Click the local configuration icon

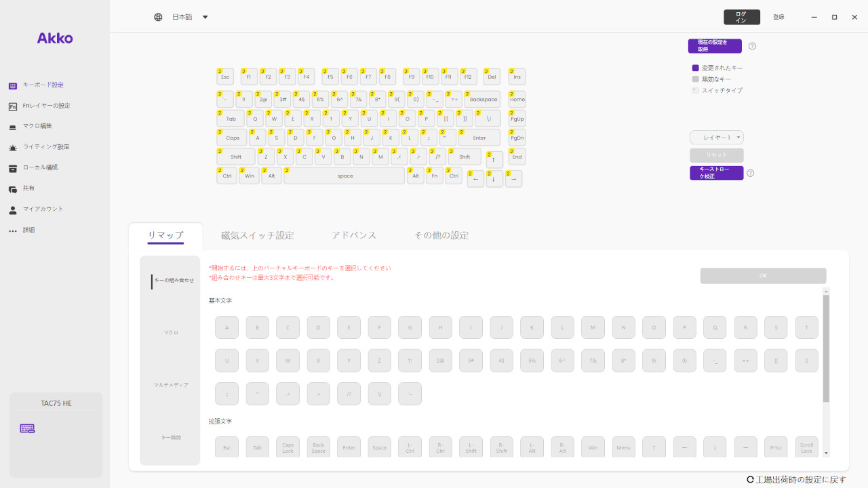pos(13,168)
